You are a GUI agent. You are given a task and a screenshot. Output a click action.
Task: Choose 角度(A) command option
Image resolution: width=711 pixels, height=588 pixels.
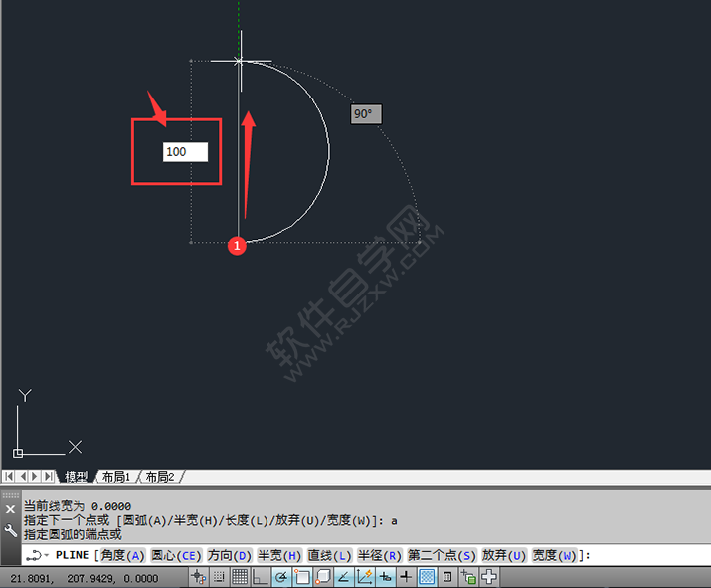tap(122, 555)
